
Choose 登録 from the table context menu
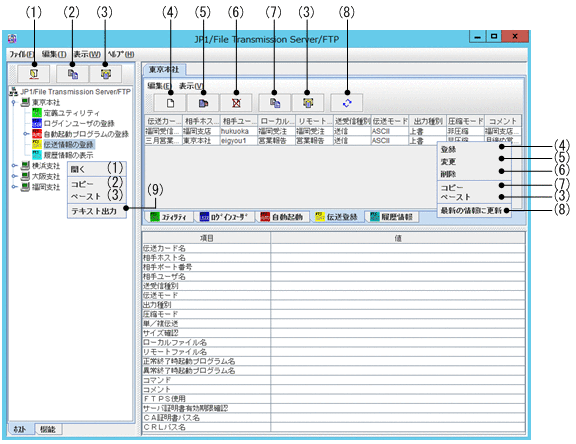coord(474,149)
